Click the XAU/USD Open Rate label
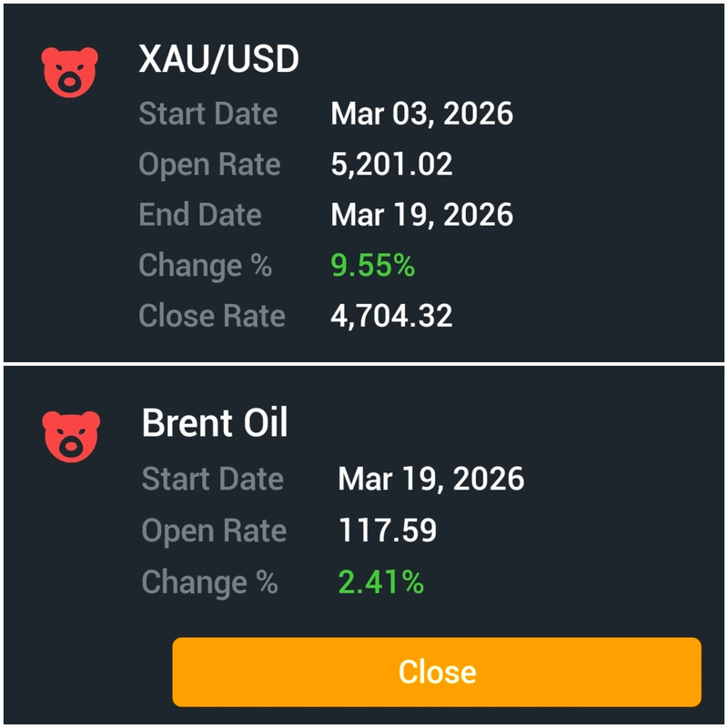728x728 pixels. (x=209, y=165)
